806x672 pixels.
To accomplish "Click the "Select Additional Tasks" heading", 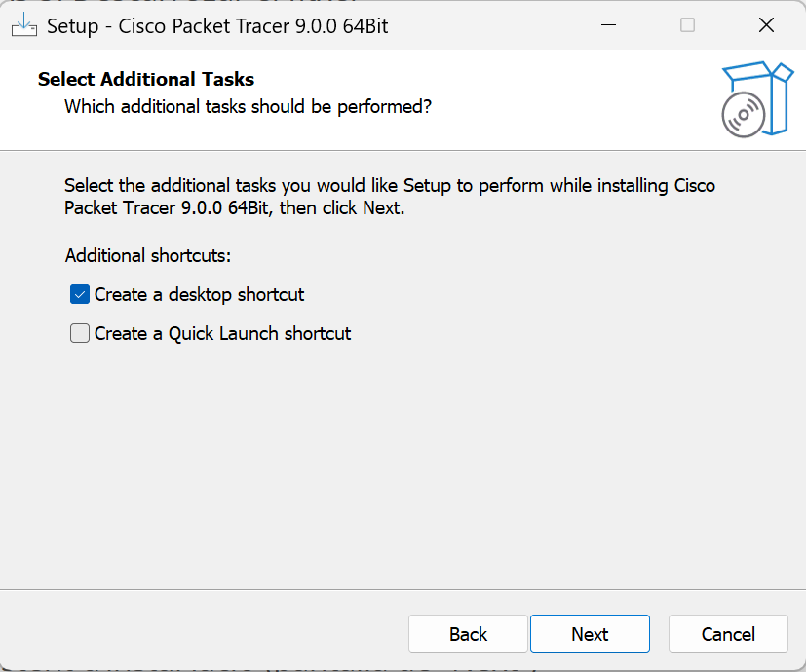I will (x=146, y=79).
